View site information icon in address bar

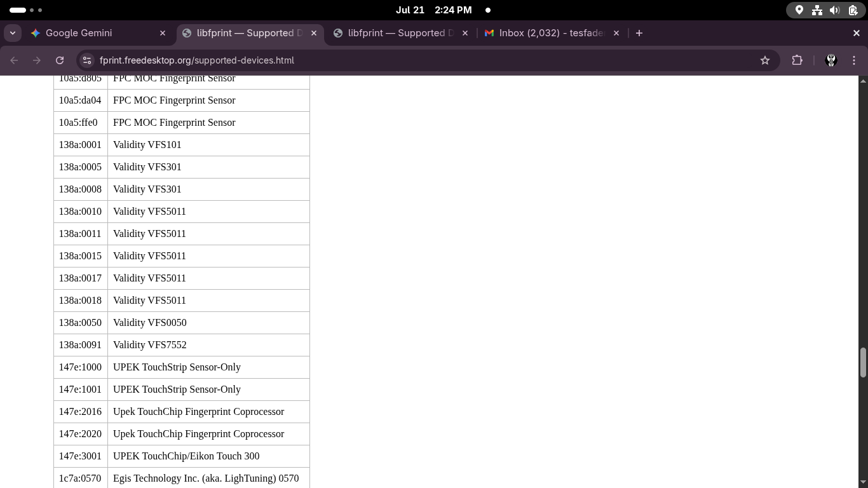88,60
